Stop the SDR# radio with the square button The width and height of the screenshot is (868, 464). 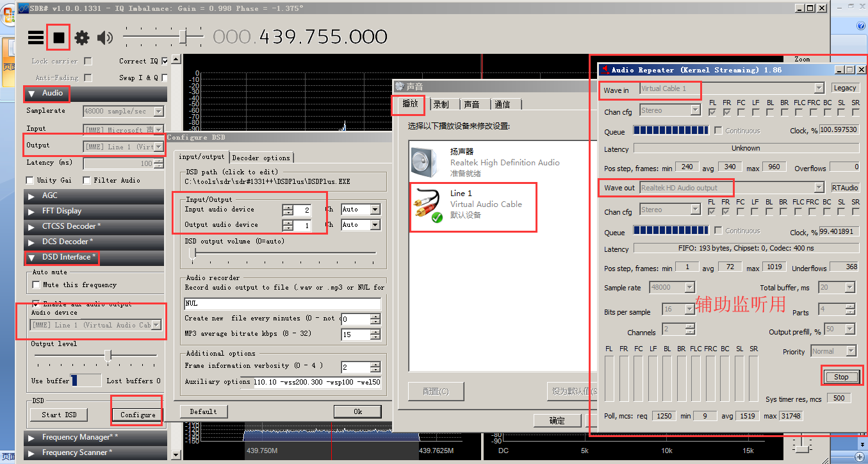coord(59,38)
